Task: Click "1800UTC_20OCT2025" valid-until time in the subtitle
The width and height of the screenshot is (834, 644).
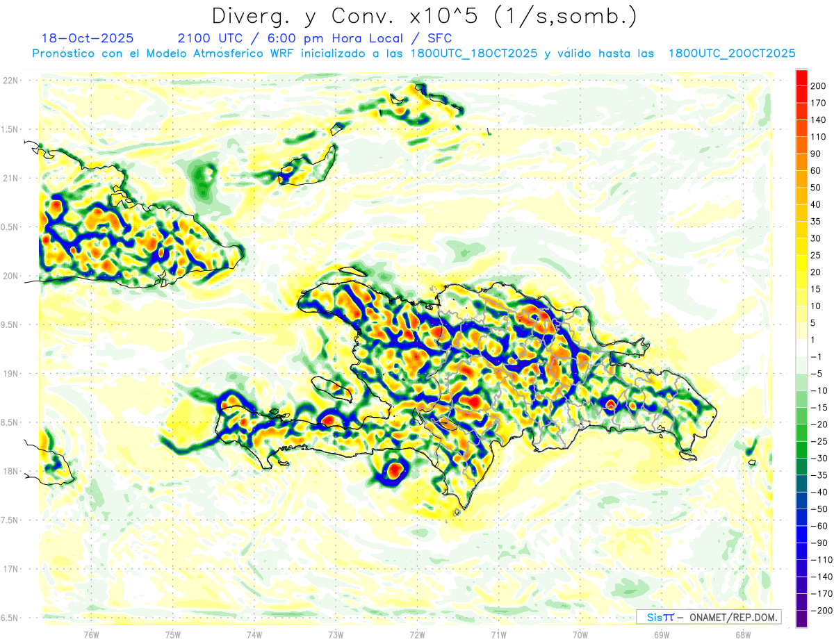Action: [732, 53]
